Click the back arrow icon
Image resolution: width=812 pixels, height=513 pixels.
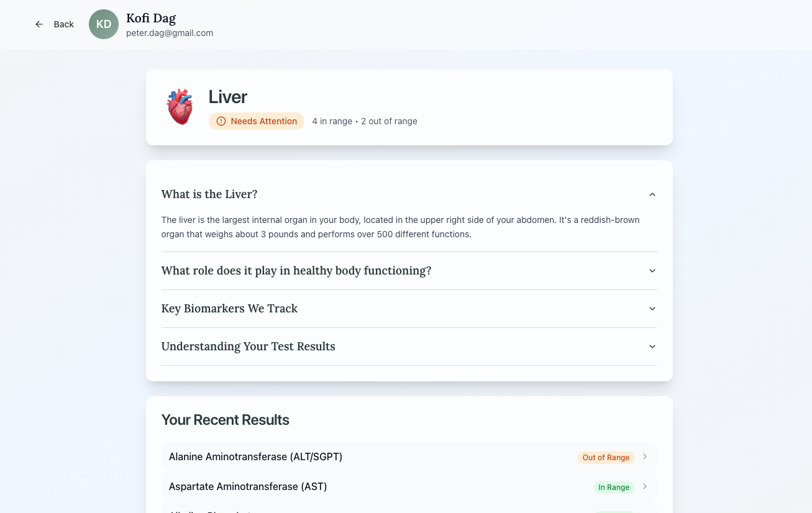39,24
